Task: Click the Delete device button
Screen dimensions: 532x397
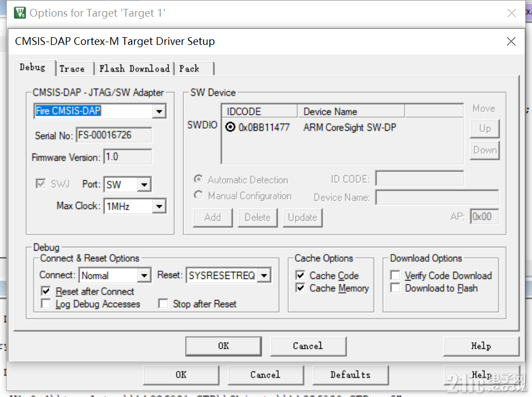Action: tap(258, 217)
